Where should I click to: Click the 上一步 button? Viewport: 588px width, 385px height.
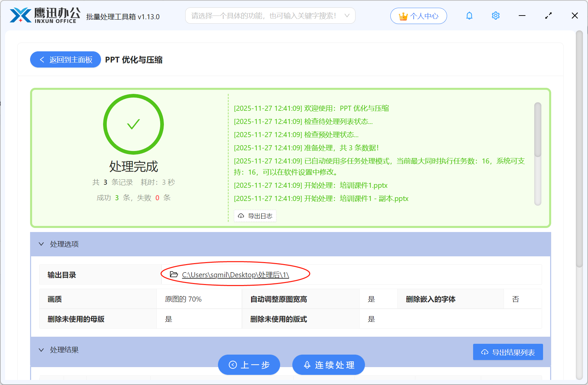[x=249, y=365]
